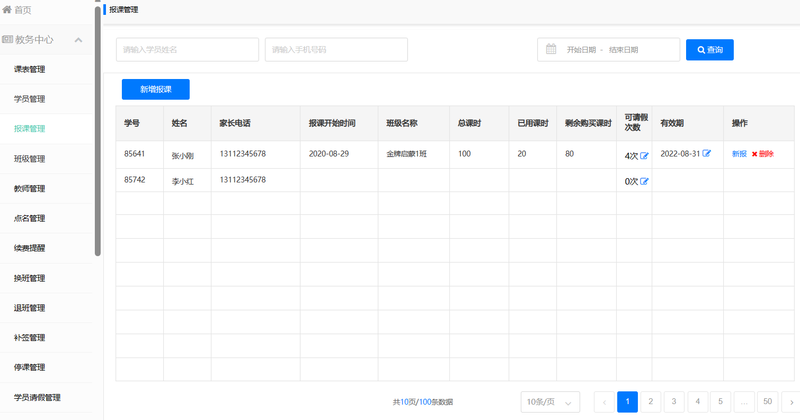Go to page 4
This screenshot has width=800, height=420.
[697, 402]
